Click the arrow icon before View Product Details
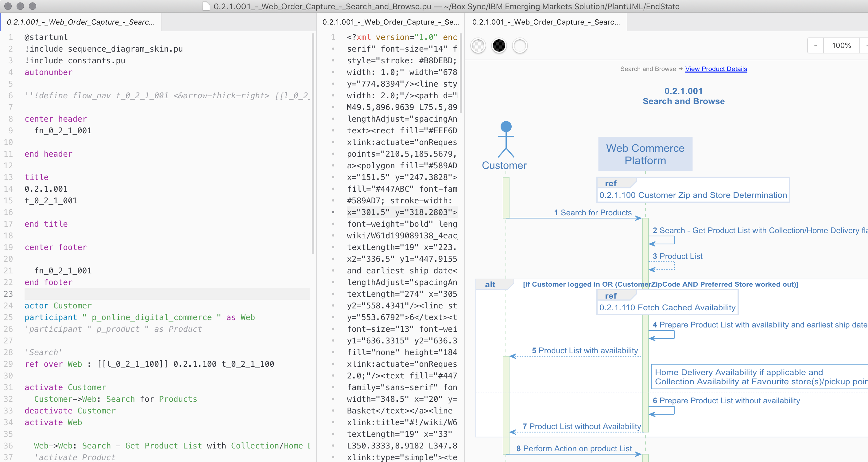Image resolution: width=868 pixels, height=462 pixels. pos(680,69)
